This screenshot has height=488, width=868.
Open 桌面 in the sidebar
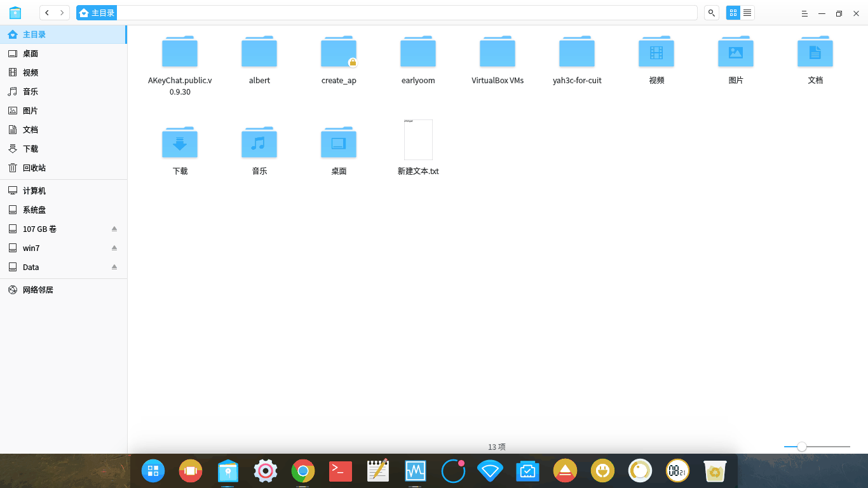(64, 53)
